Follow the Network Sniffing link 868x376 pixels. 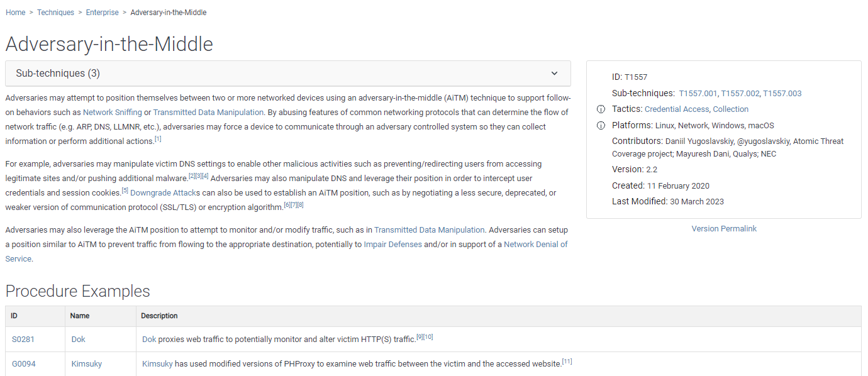112,113
